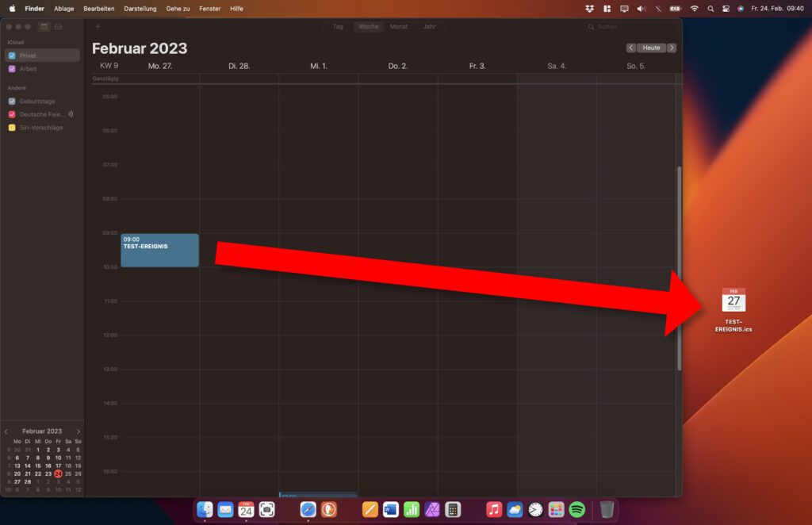Open the Fenster menu
The image size is (812, 525).
pos(209,8)
